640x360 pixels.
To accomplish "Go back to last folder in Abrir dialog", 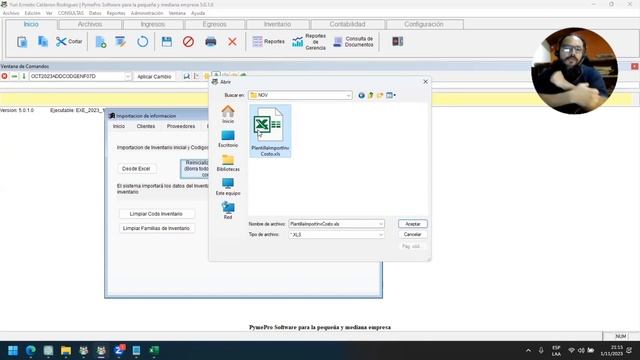I will tap(361, 96).
